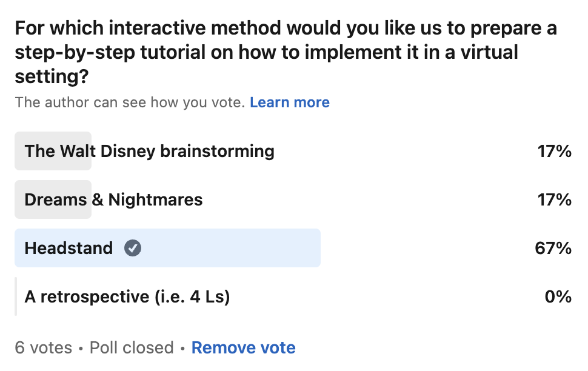Click the poll question heading text
The image size is (588, 371).
[x=286, y=52]
